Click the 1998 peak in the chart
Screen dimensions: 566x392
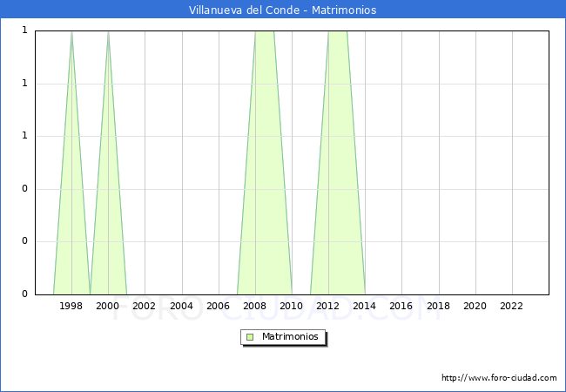click(71, 33)
